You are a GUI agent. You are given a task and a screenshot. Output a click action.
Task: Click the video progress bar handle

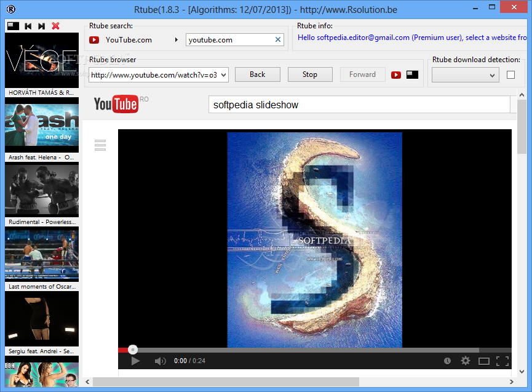133,350
